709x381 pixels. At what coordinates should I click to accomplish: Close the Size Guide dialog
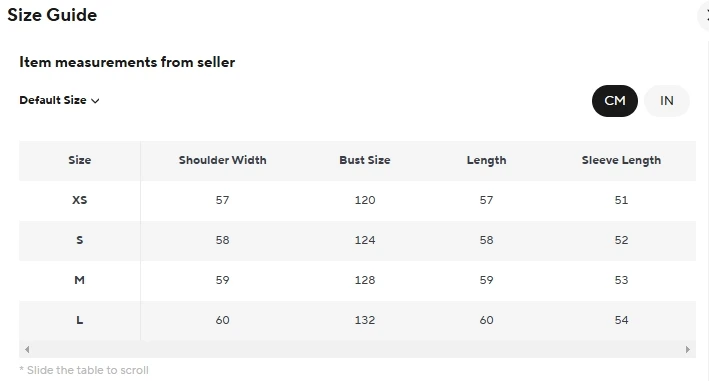tap(705, 16)
